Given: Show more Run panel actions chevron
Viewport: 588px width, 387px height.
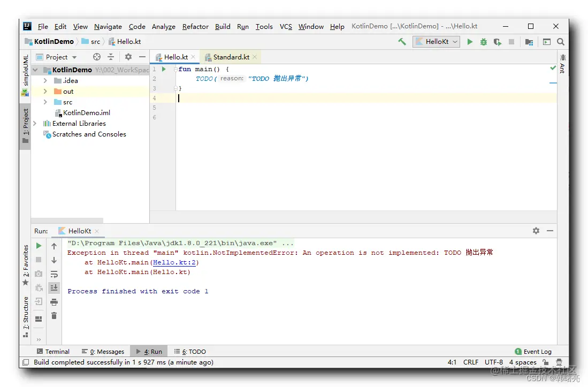Looking at the screenshot, I should point(39,340).
